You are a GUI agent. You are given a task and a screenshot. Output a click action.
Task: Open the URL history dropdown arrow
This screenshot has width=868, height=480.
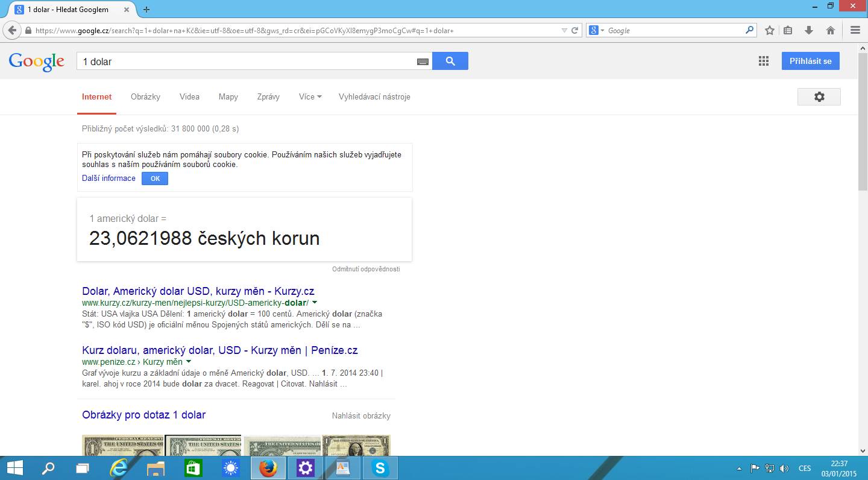point(564,30)
